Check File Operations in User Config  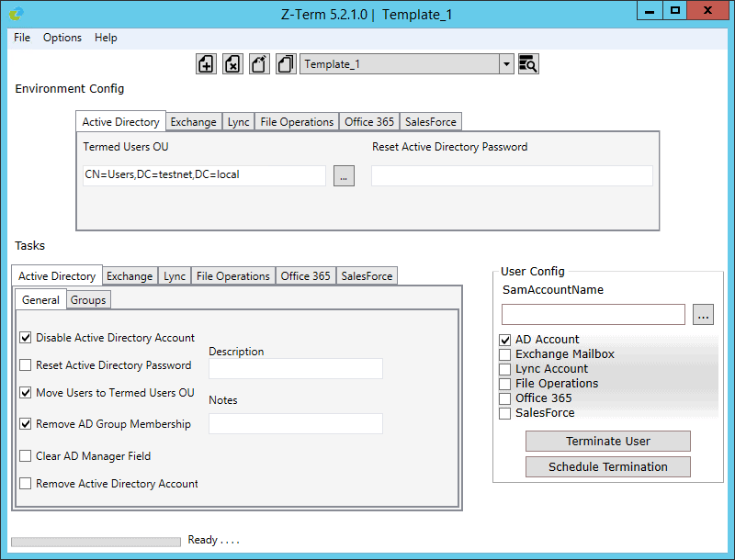pos(504,384)
